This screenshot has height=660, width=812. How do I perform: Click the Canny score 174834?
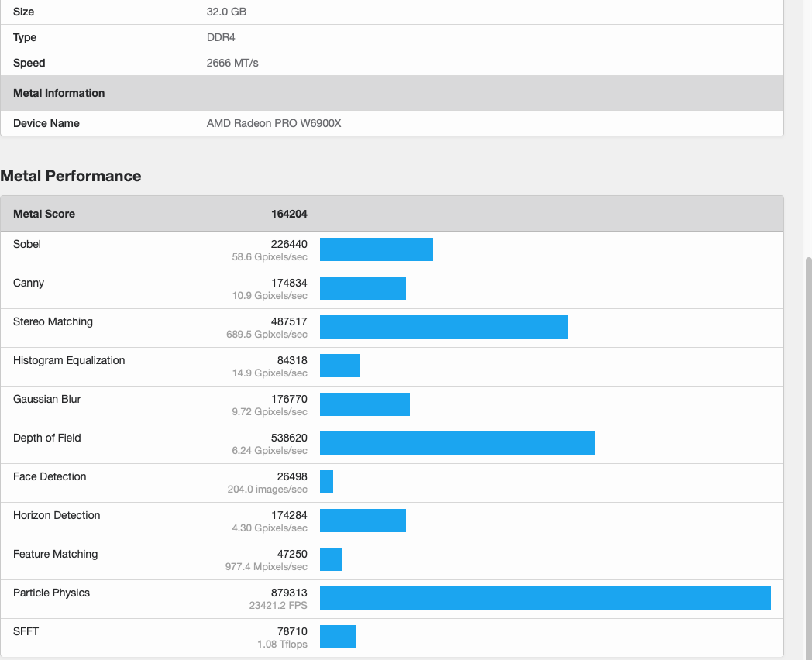tap(289, 284)
